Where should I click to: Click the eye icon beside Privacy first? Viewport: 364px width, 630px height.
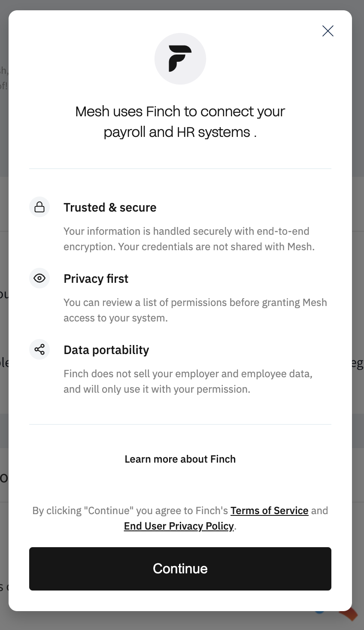click(x=39, y=279)
